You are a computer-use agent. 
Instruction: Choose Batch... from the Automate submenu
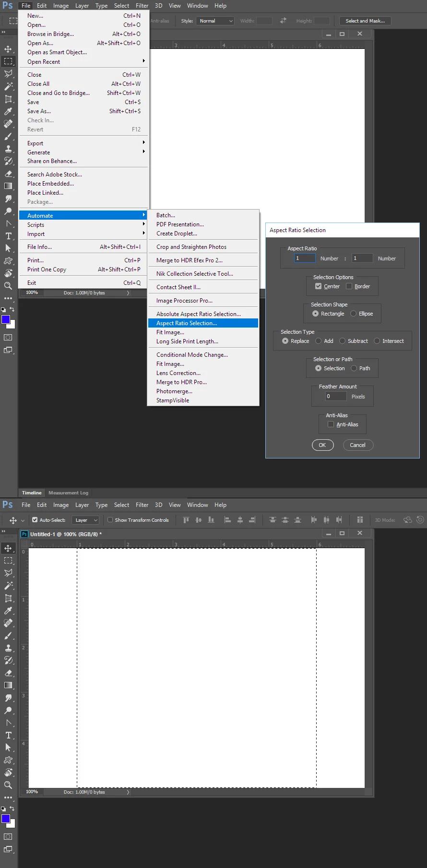pos(203,215)
